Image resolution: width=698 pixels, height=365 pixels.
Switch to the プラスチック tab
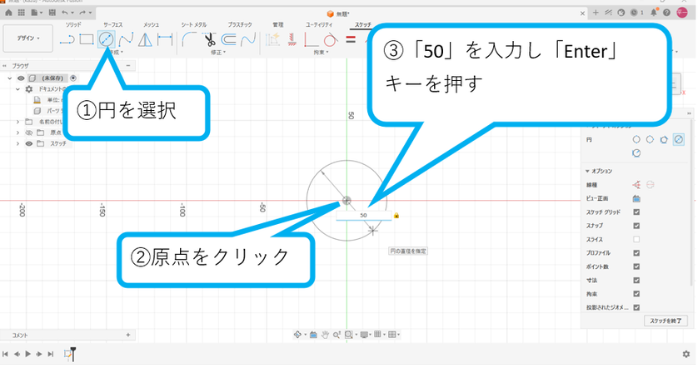pyautogui.click(x=239, y=24)
